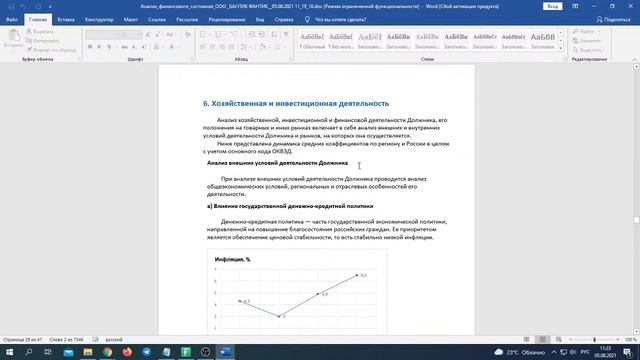Open the Select (Выделить) dropdown
This screenshot has width=640, height=360.
pos(588,50)
